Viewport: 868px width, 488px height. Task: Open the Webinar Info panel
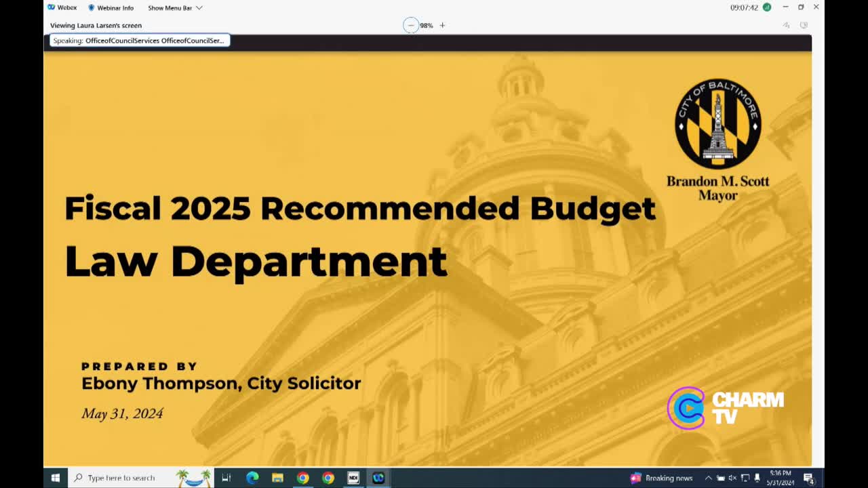pyautogui.click(x=111, y=8)
